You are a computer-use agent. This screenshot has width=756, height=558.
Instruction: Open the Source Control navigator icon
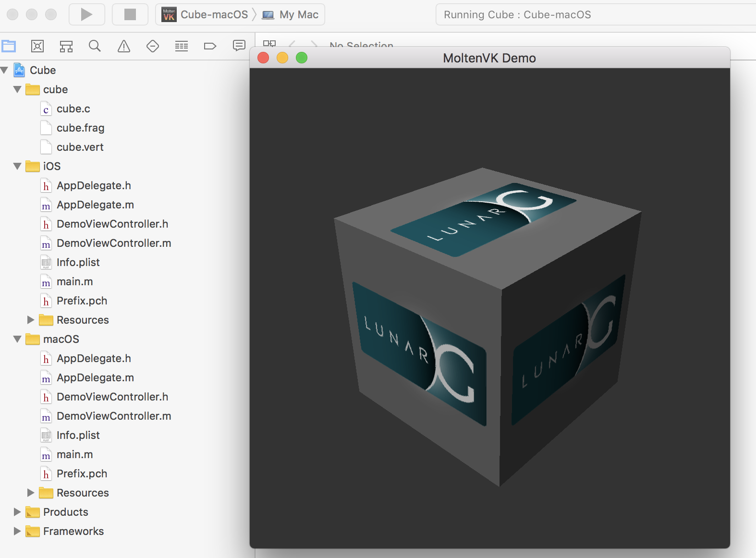[37, 46]
